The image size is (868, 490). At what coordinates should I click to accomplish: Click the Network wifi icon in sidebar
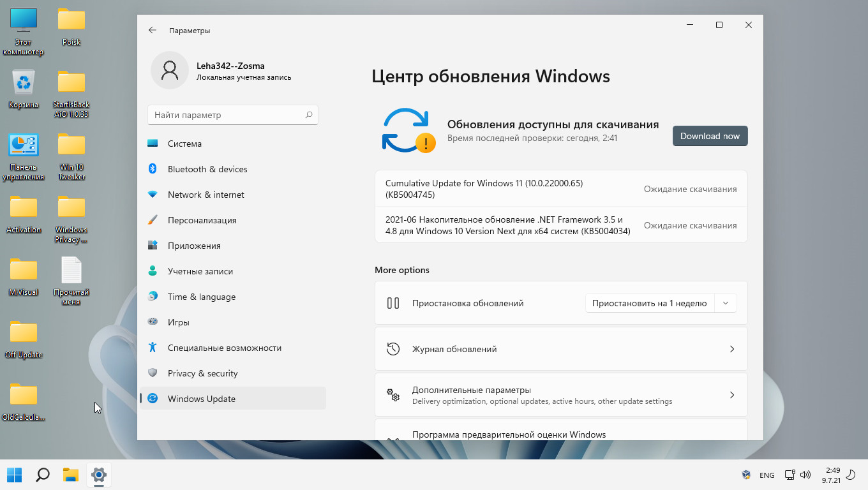(153, 195)
